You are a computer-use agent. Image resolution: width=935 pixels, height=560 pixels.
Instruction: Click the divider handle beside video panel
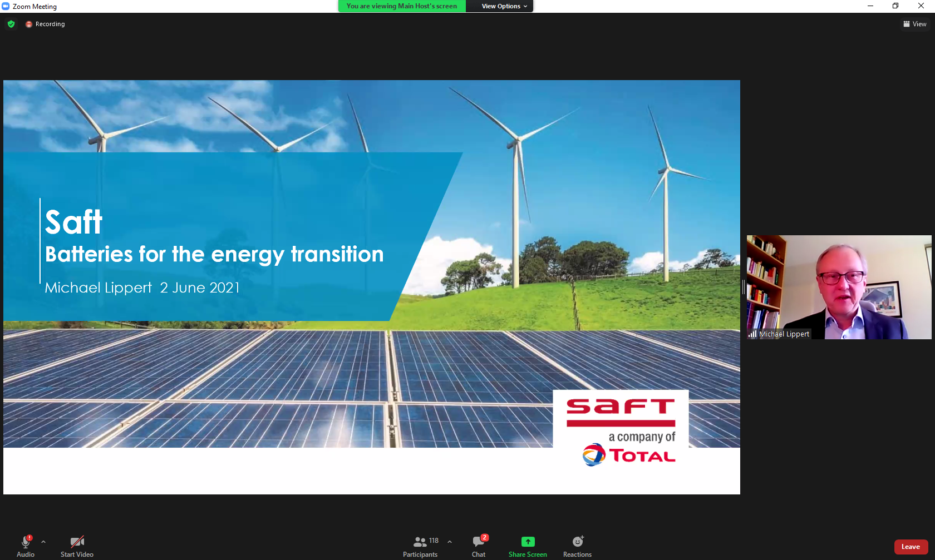[743, 287]
